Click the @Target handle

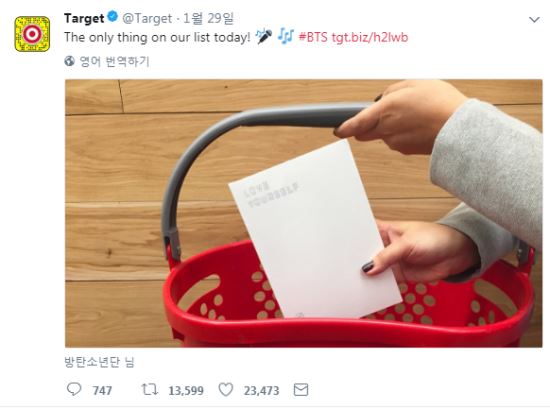click(147, 19)
